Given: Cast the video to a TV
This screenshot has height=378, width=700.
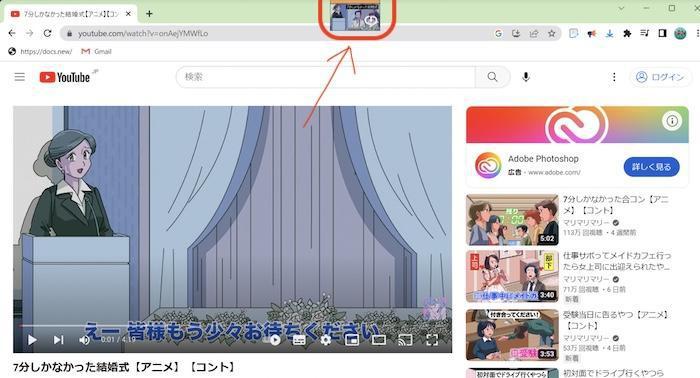Looking at the screenshot, I should [405, 341].
